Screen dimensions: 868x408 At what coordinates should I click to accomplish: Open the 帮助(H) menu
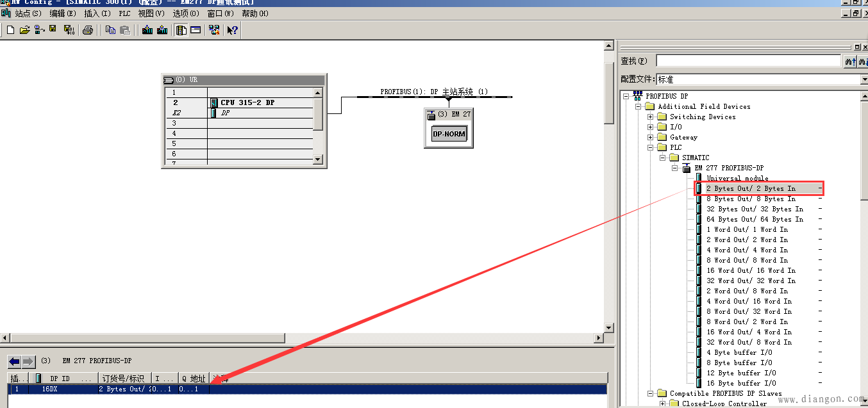click(x=255, y=13)
